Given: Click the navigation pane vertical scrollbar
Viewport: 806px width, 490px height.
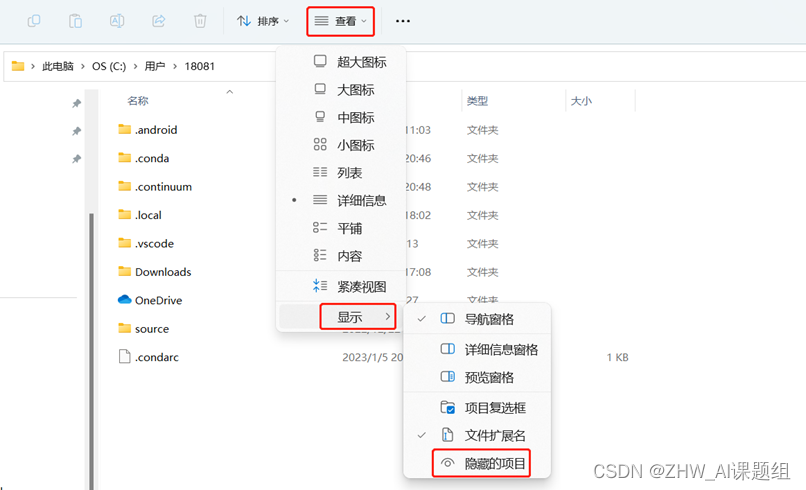Looking at the screenshot, I should click(91, 351).
